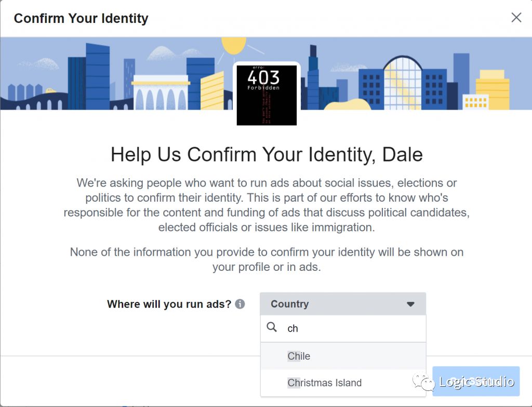Click the Logic Studio watermark text
The height and width of the screenshot is (407, 532).
pyautogui.click(x=476, y=382)
